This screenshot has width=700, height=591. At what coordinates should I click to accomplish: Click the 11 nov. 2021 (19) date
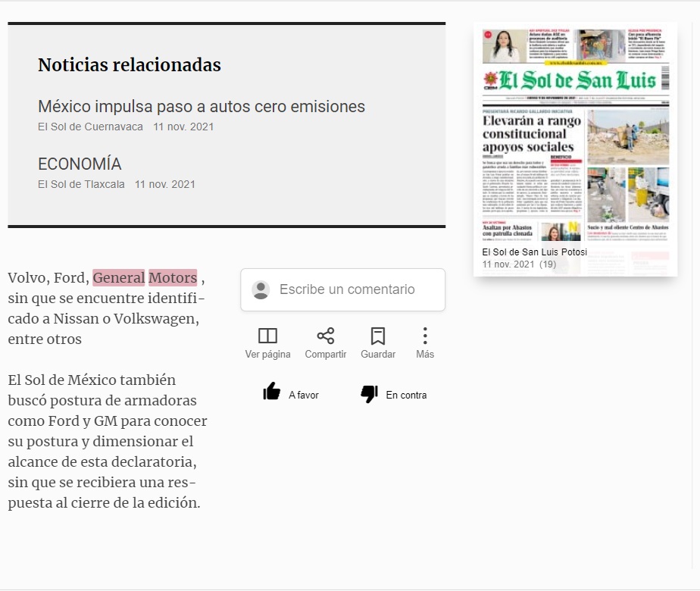519,264
